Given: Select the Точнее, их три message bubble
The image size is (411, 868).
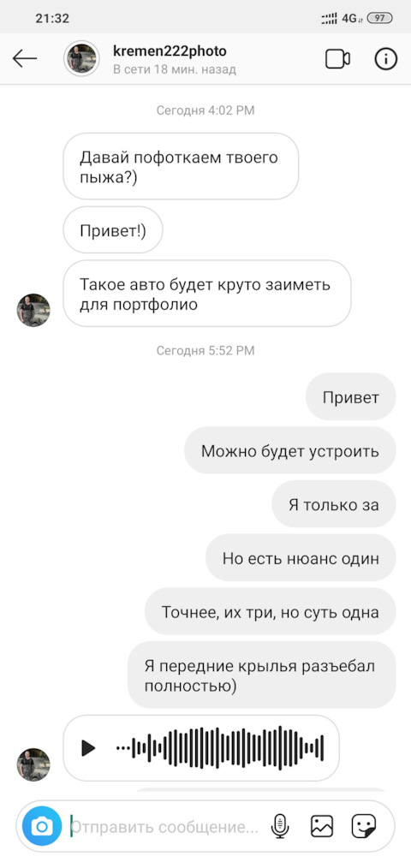Looking at the screenshot, I should pos(271,612).
